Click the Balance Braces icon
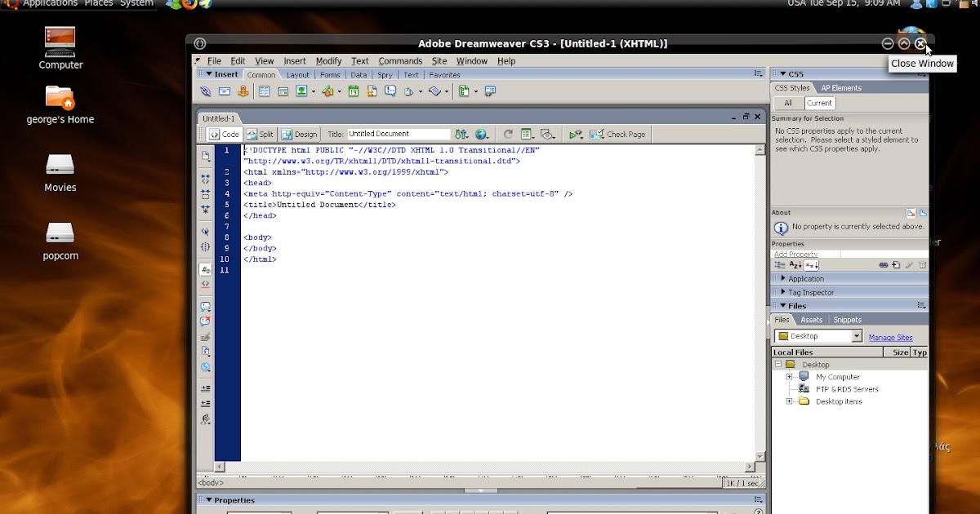 click(x=206, y=246)
